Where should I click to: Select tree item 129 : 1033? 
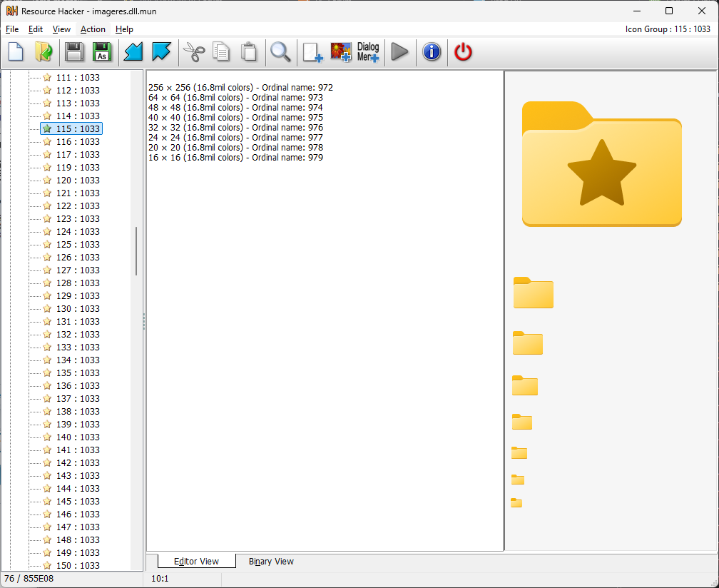78,296
